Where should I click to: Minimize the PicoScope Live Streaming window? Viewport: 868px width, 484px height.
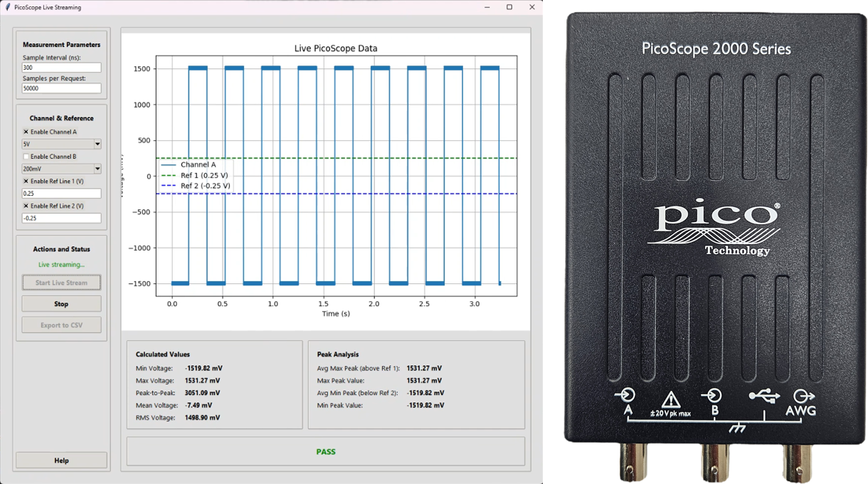(x=487, y=7)
